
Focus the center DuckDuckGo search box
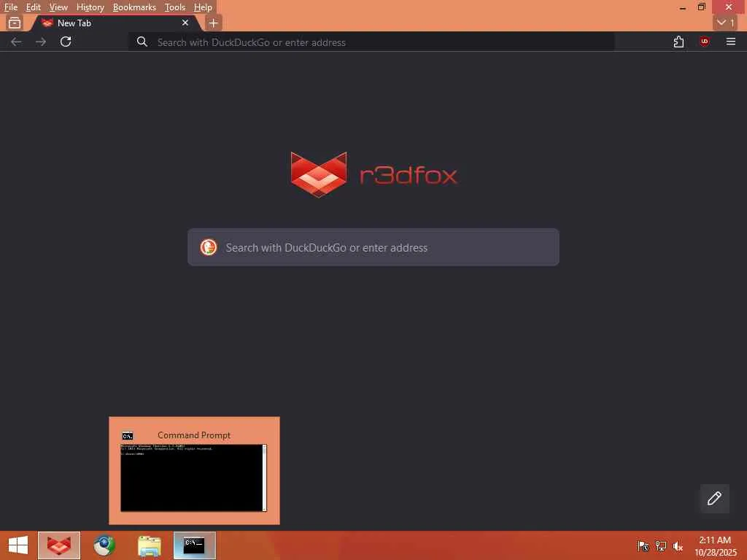tap(373, 247)
